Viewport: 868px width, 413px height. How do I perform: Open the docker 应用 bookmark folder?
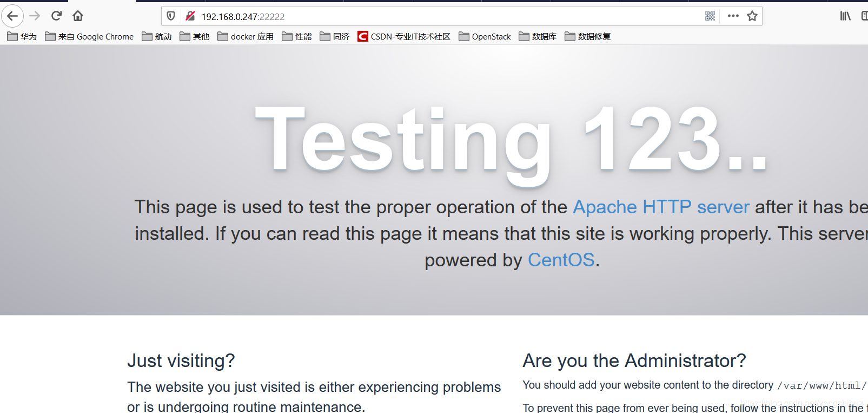[246, 36]
